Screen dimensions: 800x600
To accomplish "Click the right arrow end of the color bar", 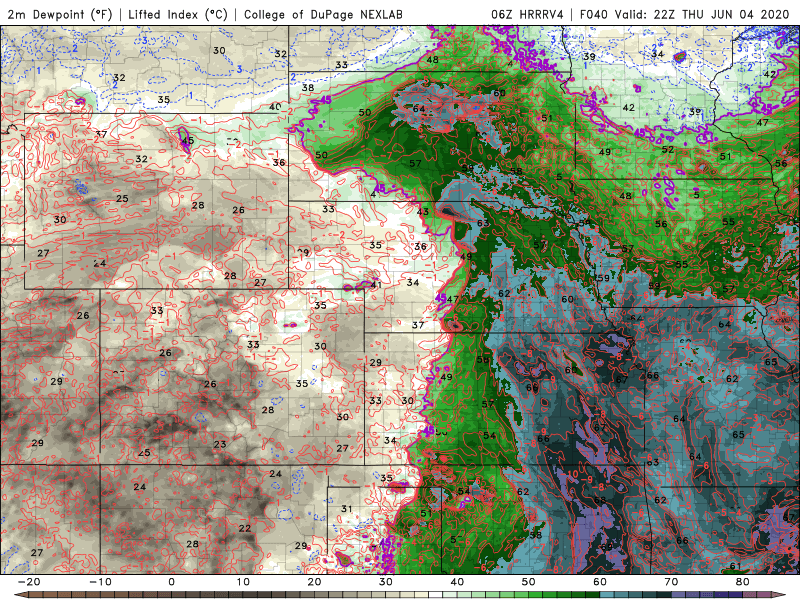I will (779, 595).
